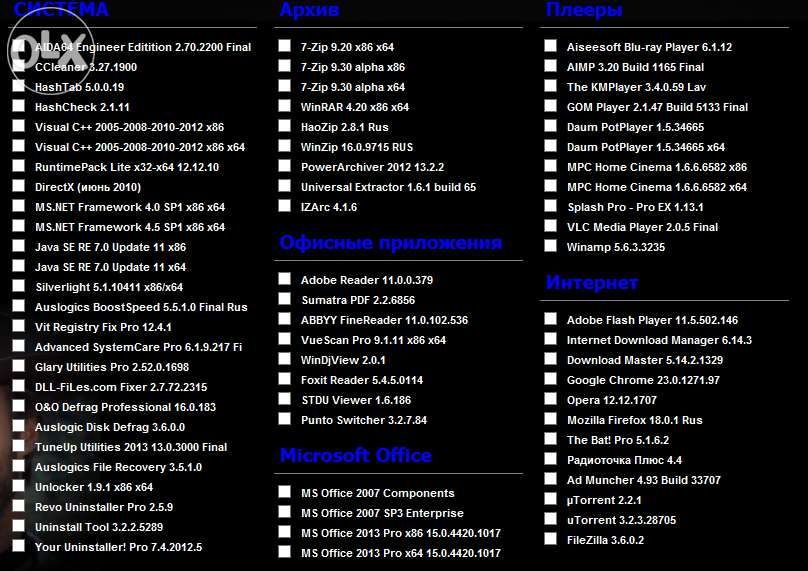The width and height of the screenshot is (808, 571).
Task: Tick Auslogics File Recovery 3.5.1.0 checkbox
Action: [x=19, y=466]
